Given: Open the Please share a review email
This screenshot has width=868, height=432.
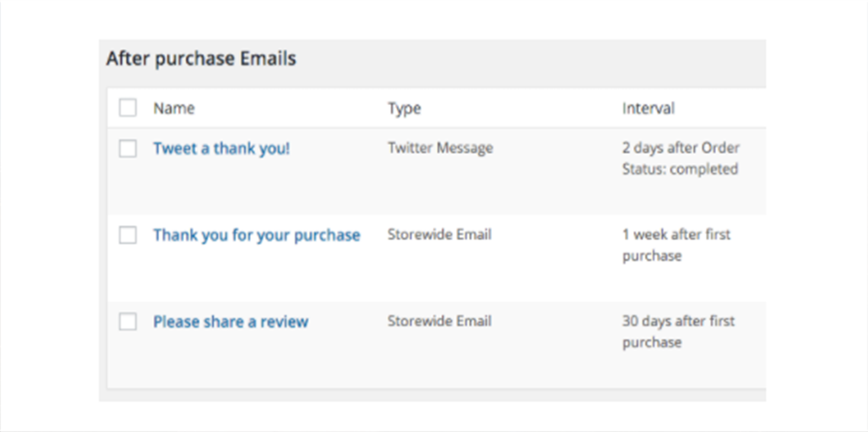Looking at the screenshot, I should pyautogui.click(x=230, y=322).
